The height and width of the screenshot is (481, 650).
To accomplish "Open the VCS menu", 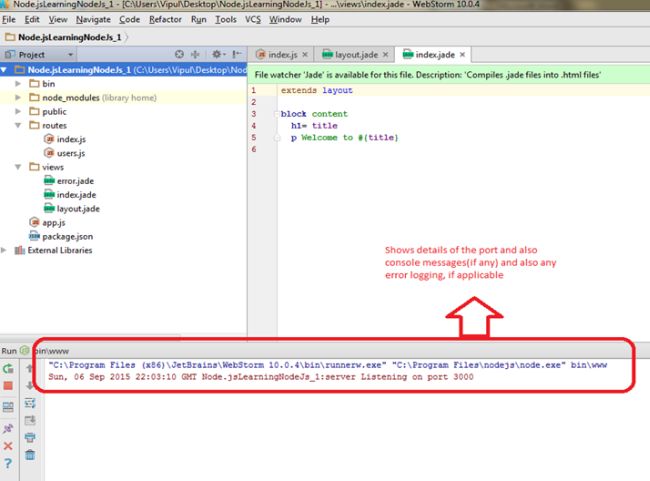I will (x=253, y=19).
